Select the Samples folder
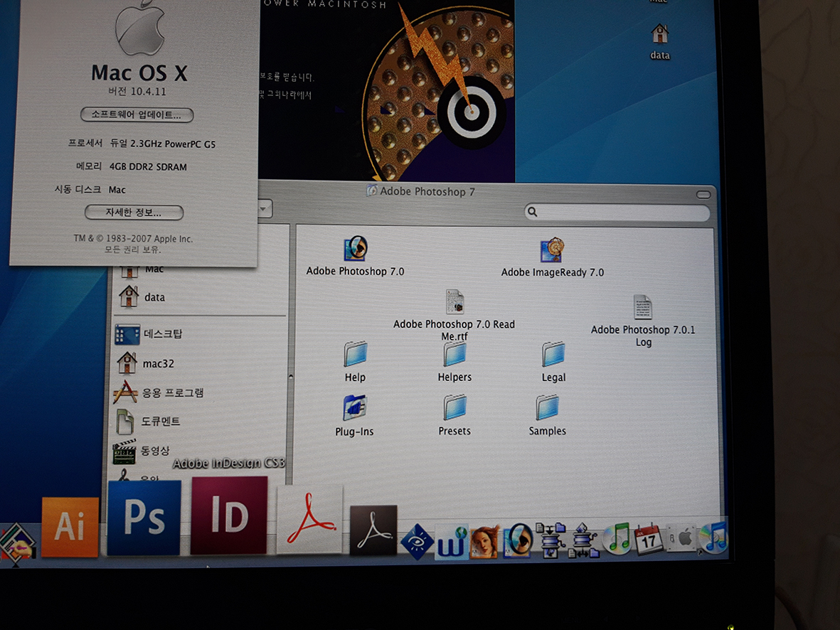The height and width of the screenshot is (630, 840). [x=547, y=408]
